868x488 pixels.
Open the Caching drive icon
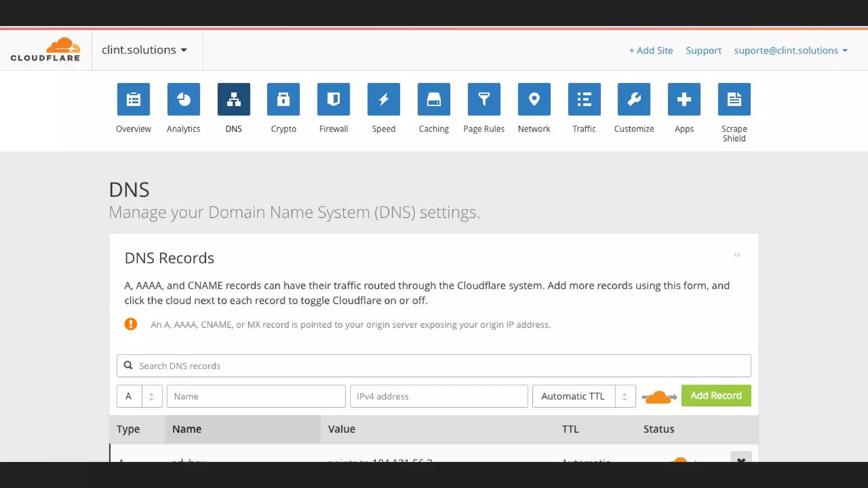click(x=434, y=99)
